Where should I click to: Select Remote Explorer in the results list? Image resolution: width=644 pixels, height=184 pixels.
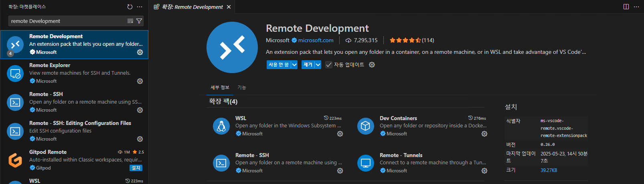pyautogui.click(x=74, y=74)
